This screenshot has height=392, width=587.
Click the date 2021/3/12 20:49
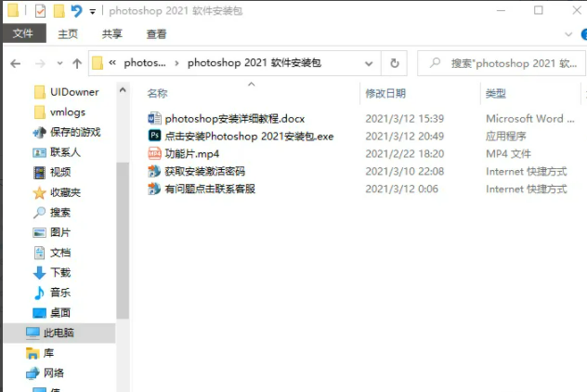(405, 137)
